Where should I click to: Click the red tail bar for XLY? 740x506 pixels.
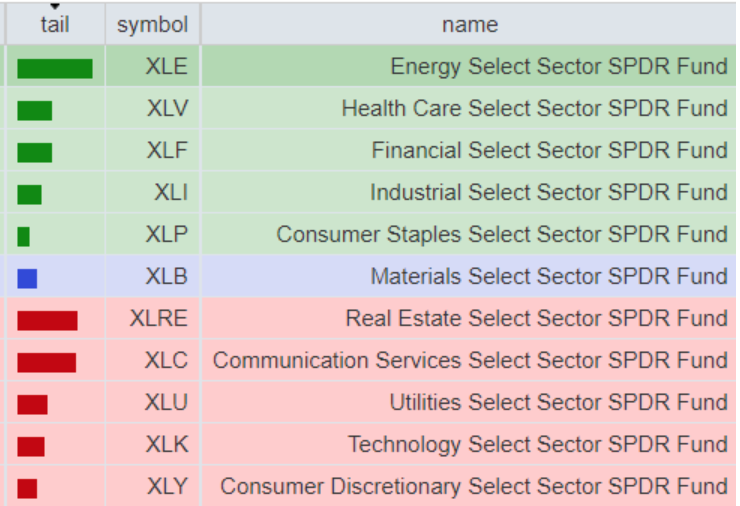coord(27,488)
